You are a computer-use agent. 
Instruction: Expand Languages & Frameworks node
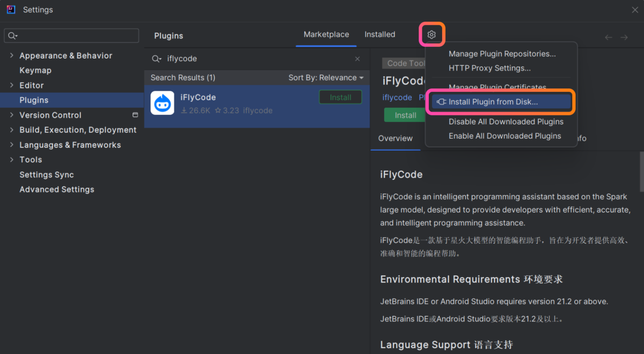[12, 145]
